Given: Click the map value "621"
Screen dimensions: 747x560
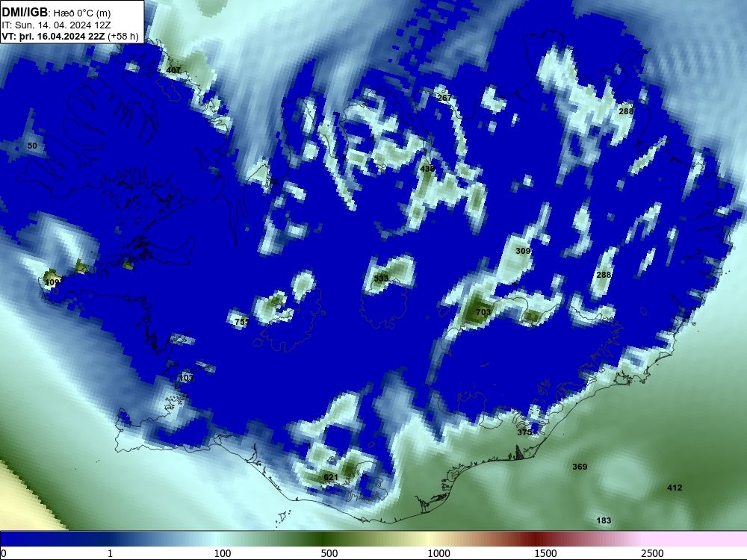Looking at the screenshot, I should click(331, 477).
